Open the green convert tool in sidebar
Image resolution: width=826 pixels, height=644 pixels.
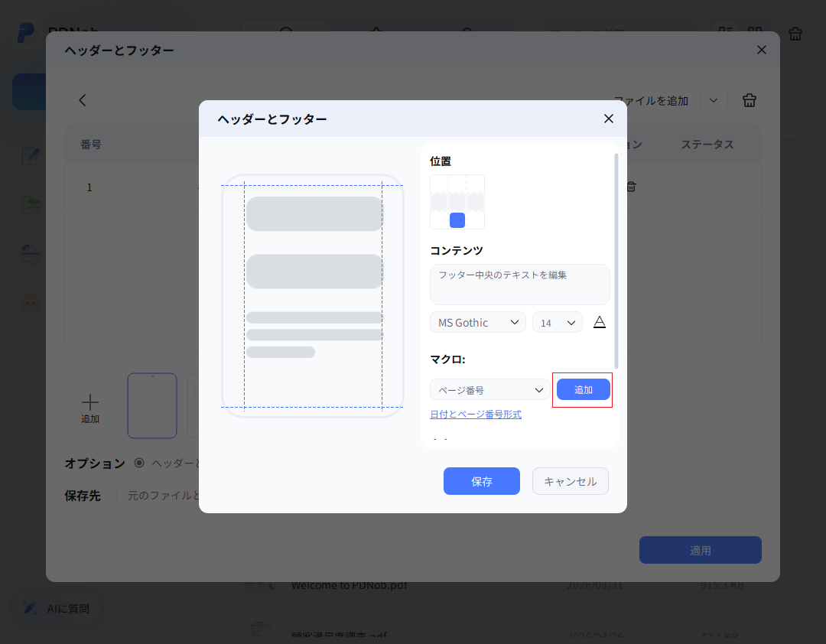coord(31,204)
